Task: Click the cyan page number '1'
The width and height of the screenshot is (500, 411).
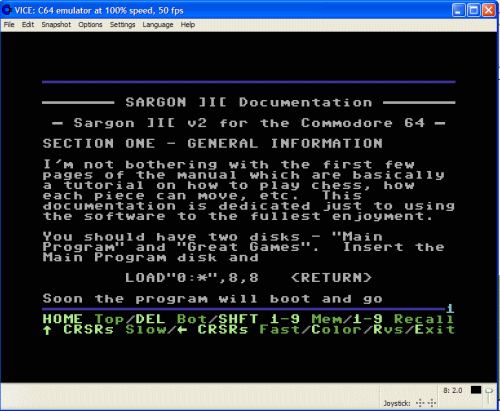Action: [450, 309]
